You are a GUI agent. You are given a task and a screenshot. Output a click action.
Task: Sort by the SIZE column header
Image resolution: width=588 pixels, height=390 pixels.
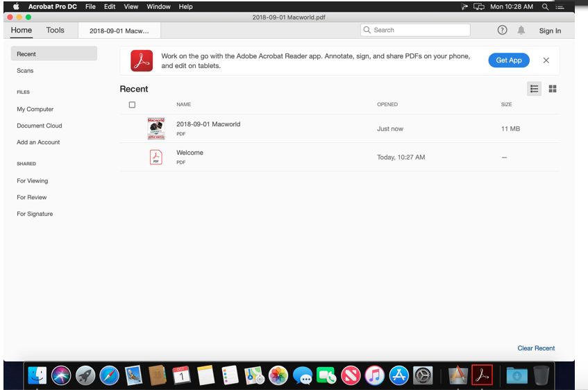click(506, 104)
